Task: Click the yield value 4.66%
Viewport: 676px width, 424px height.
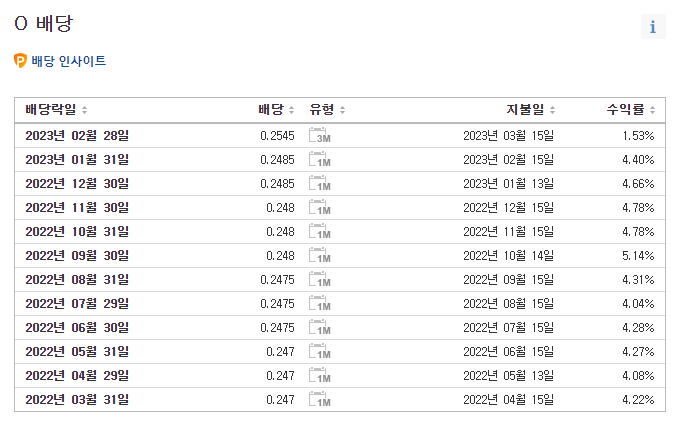Action: (x=638, y=184)
